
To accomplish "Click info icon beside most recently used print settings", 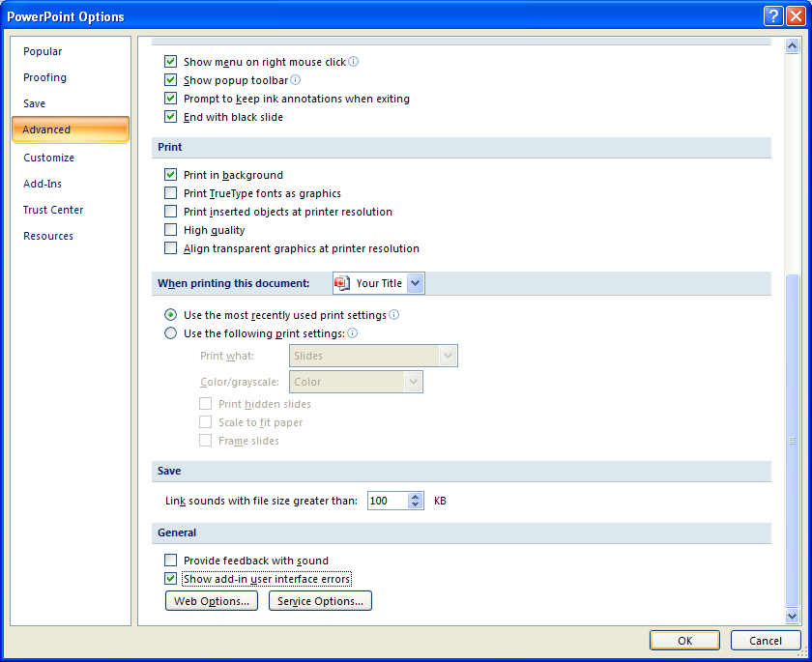I will pyautogui.click(x=394, y=315).
